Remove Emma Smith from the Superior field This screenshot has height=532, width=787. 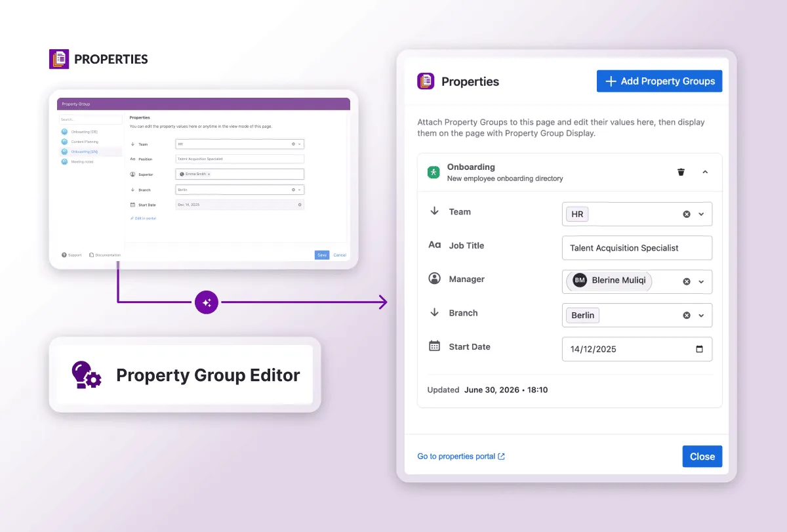tap(209, 174)
